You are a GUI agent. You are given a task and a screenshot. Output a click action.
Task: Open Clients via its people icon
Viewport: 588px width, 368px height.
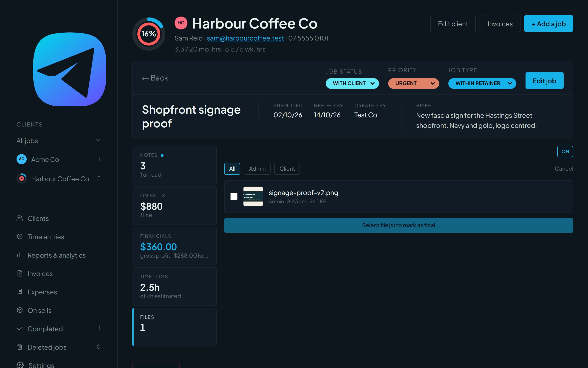(20, 218)
